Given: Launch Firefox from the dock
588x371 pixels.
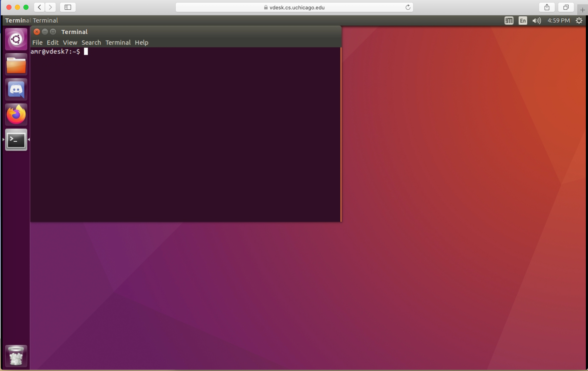Looking at the screenshot, I should [x=16, y=115].
